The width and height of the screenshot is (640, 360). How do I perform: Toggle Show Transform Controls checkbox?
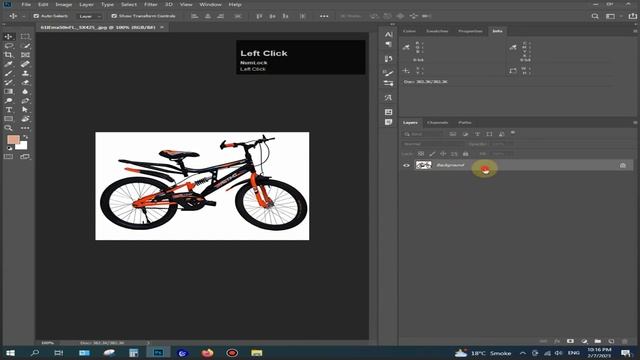point(114,16)
